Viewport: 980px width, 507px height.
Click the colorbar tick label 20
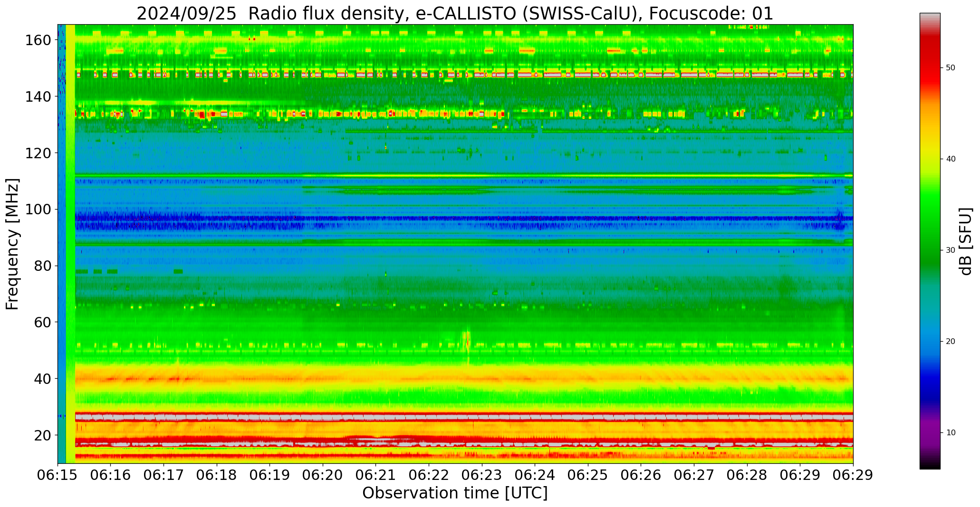[951, 342]
